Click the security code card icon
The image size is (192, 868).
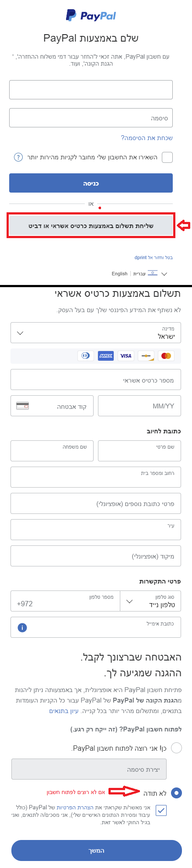[23, 406]
